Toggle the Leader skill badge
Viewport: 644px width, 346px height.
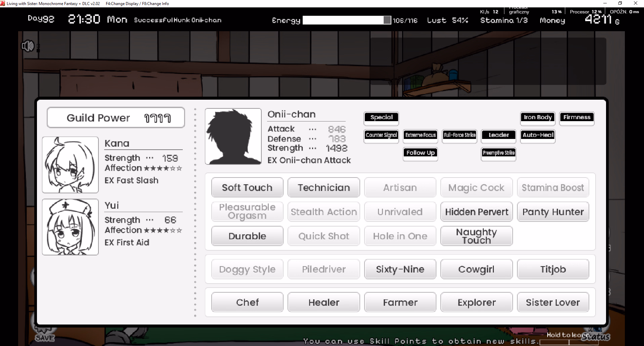499,135
